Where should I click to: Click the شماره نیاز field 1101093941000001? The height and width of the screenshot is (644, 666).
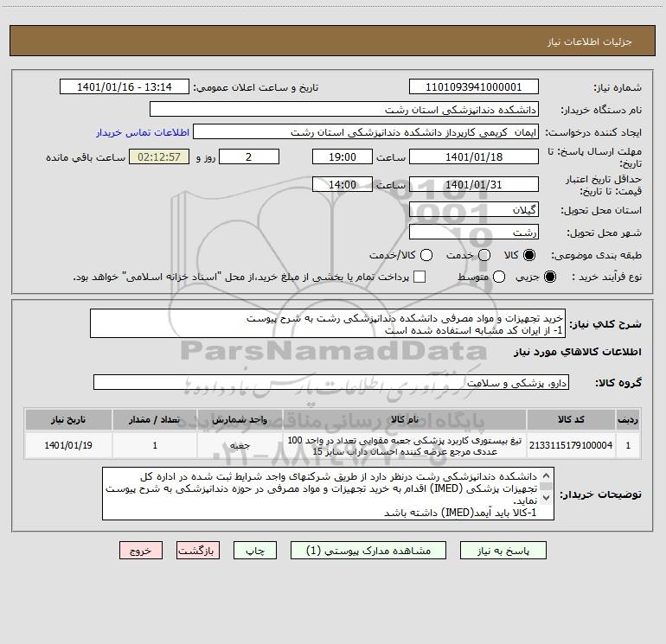(474, 86)
